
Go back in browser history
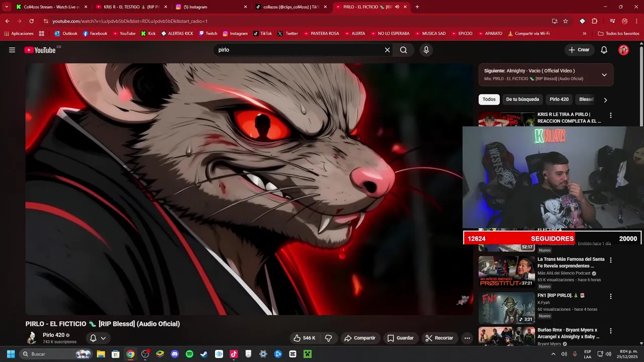7,21
